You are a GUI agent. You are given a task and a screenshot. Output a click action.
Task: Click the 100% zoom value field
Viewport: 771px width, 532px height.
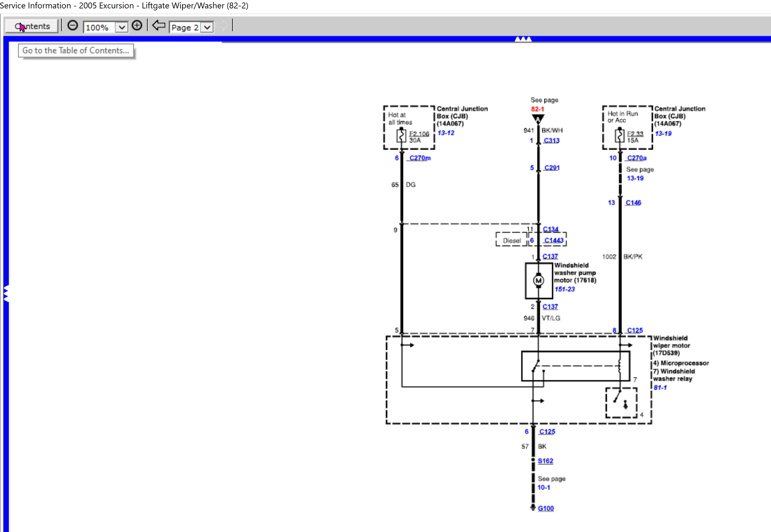(x=99, y=27)
